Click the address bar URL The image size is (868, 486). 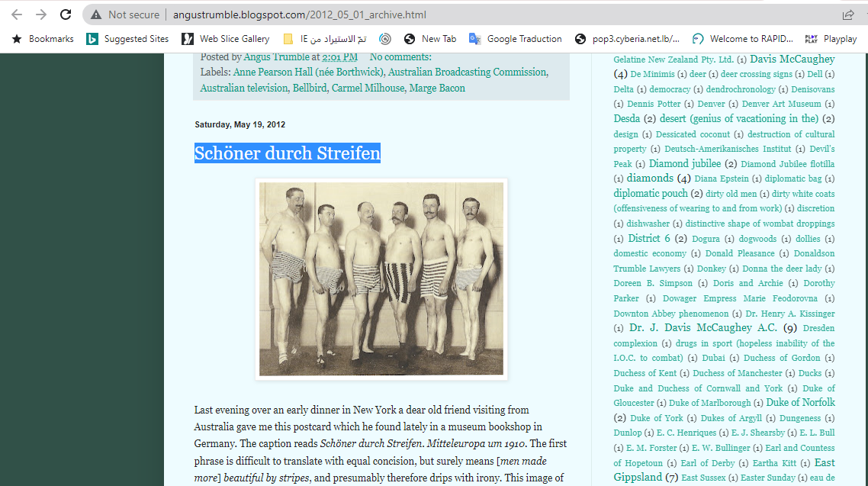coord(299,14)
